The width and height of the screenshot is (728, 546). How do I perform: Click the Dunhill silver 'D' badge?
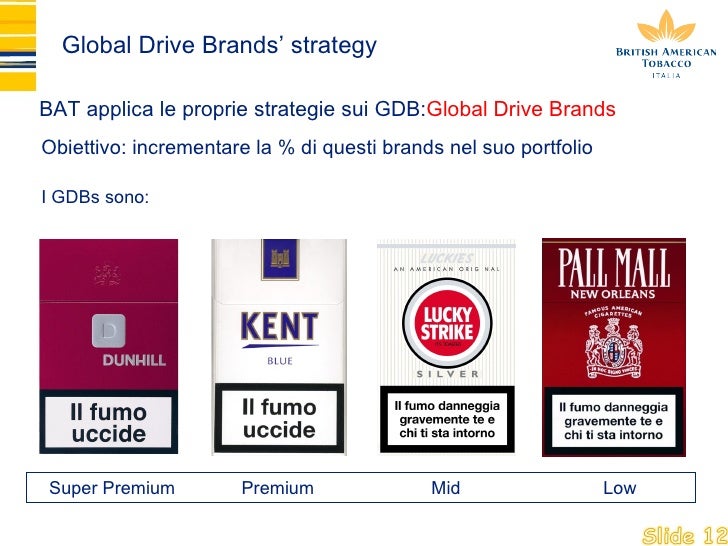pyautogui.click(x=108, y=331)
